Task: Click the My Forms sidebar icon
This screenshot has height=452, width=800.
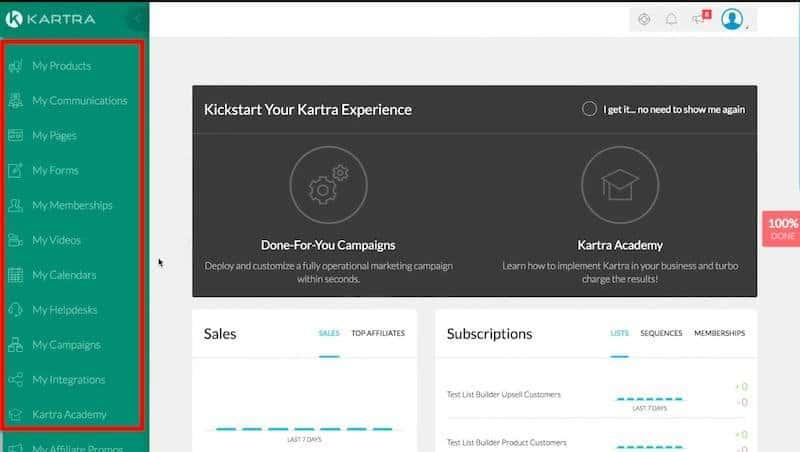Action: 16,171
